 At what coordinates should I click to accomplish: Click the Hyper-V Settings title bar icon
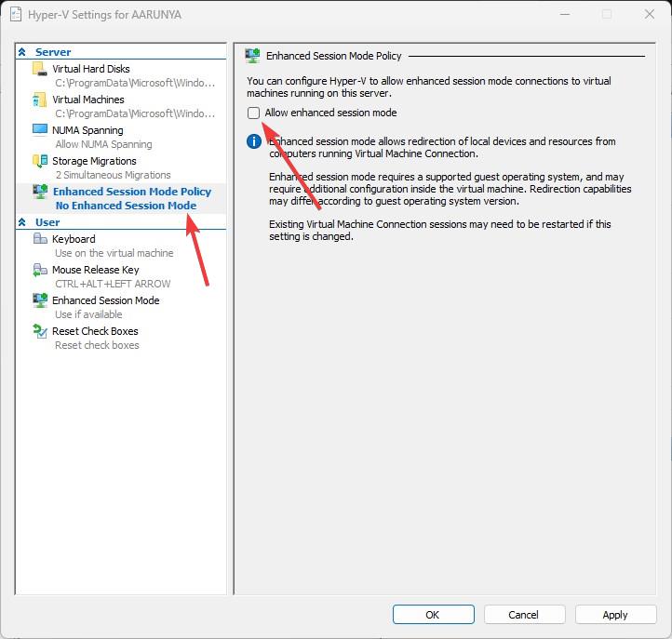[x=16, y=15]
